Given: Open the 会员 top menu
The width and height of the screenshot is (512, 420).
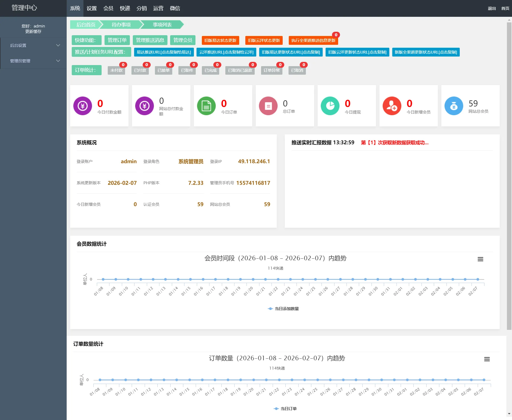Looking at the screenshot, I should 108,8.
